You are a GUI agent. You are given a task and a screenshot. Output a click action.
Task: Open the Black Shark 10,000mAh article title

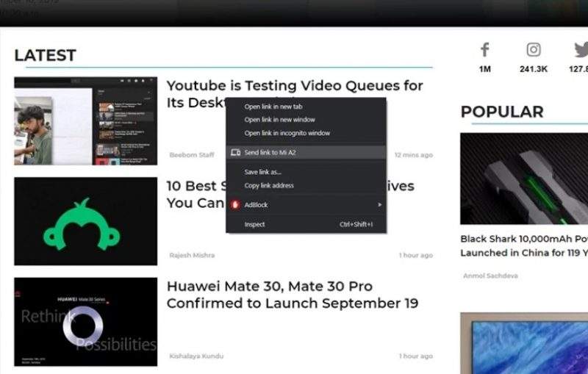[524, 246]
